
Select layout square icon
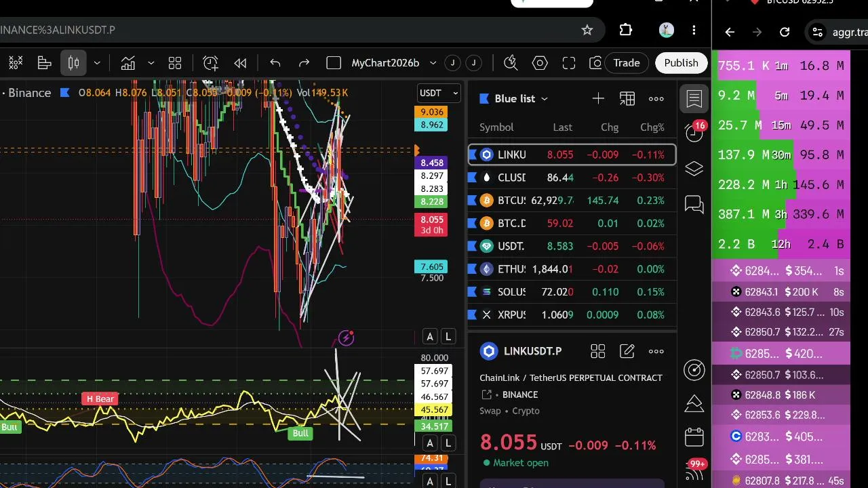coord(333,63)
